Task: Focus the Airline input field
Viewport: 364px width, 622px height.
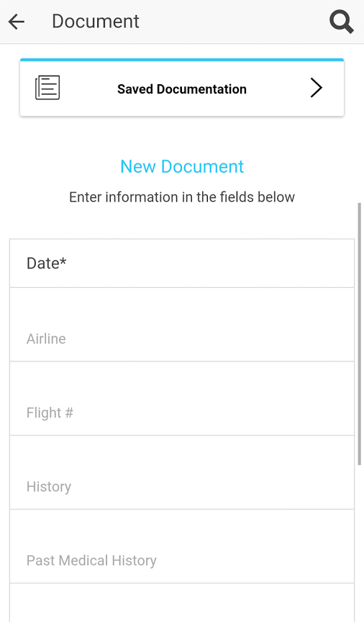Action: point(182,325)
